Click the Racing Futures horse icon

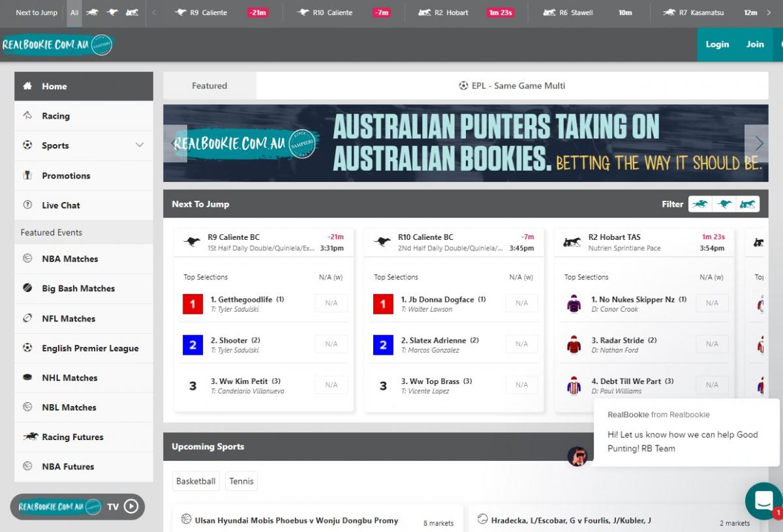pyautogui.click(x=30, y=437)
